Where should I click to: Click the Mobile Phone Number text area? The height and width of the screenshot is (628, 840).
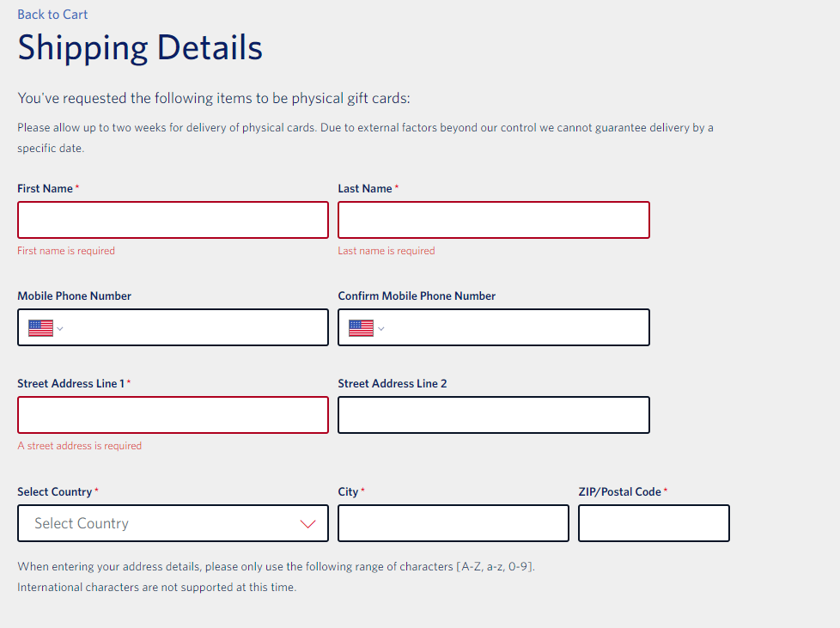pyautogui.click(x=196, y=327)
